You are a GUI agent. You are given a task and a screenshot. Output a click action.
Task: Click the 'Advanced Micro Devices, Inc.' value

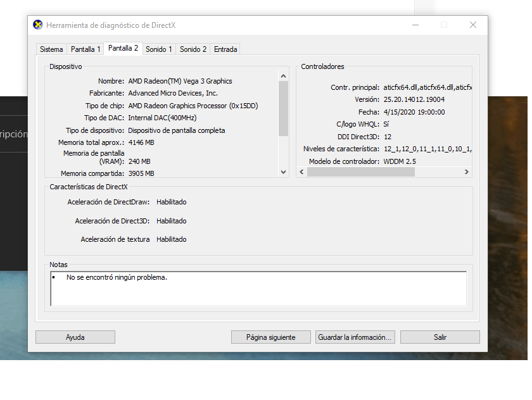pos(173,93)
